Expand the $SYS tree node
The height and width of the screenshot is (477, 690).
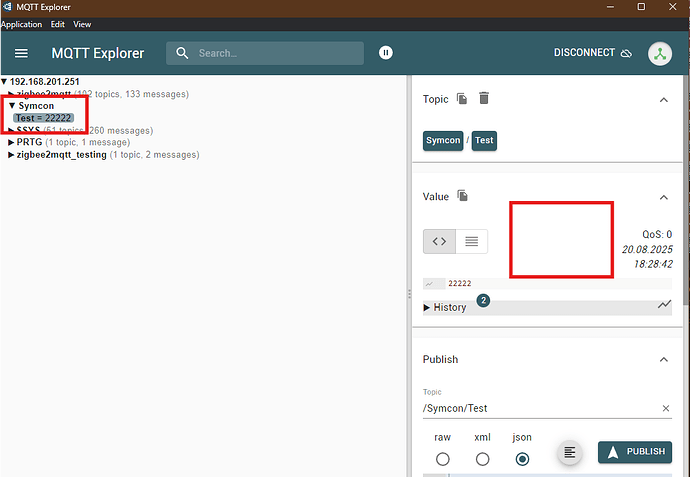tap(11, 130)
